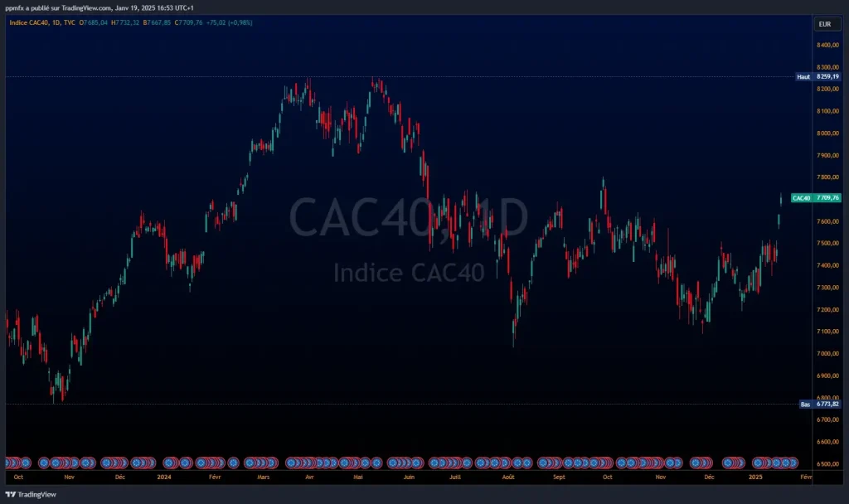Click the TradingView logo at bottom left
Viewport: 849px width, 504px height.
click(31, 494)
